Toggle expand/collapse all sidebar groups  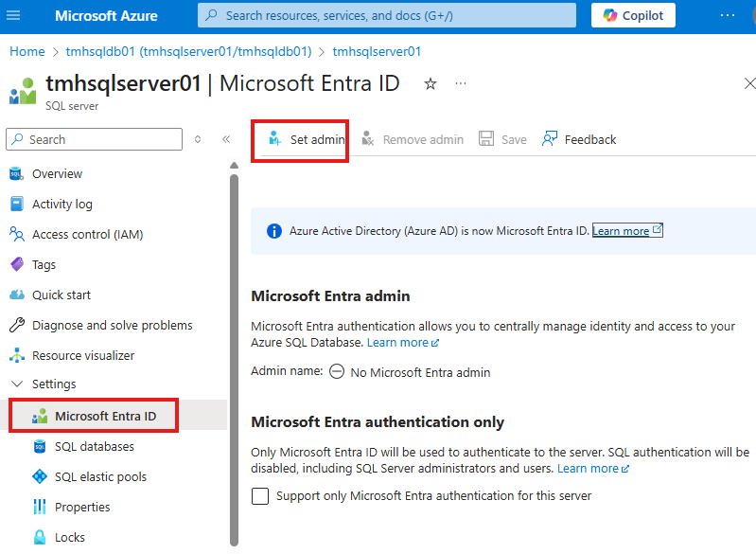(x=198, y=139)
